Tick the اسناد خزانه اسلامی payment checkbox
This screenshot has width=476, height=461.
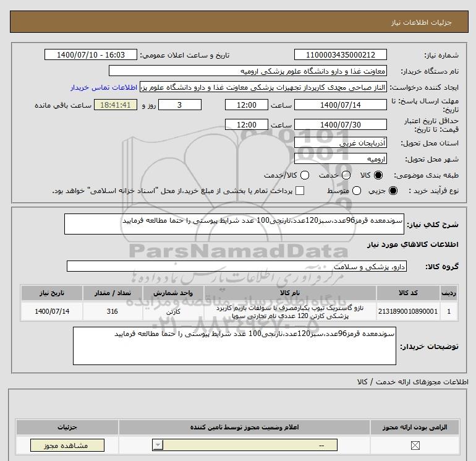point(300,191)
